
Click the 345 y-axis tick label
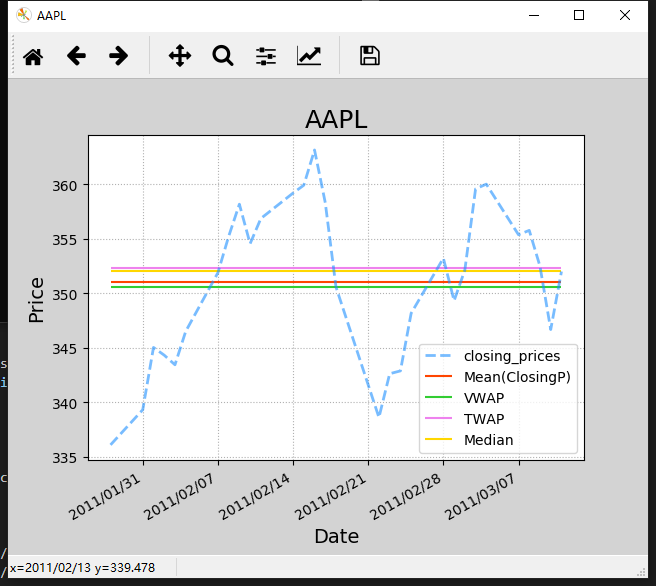click(65, 349)
